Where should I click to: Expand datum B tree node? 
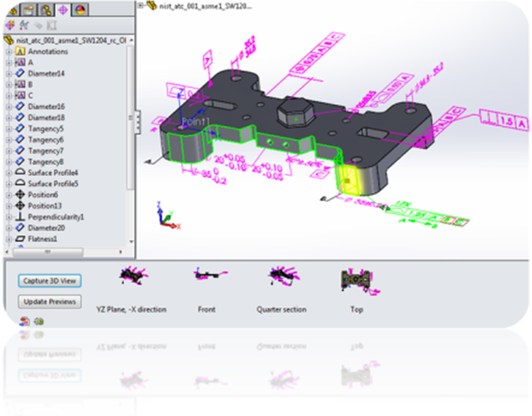9,84
